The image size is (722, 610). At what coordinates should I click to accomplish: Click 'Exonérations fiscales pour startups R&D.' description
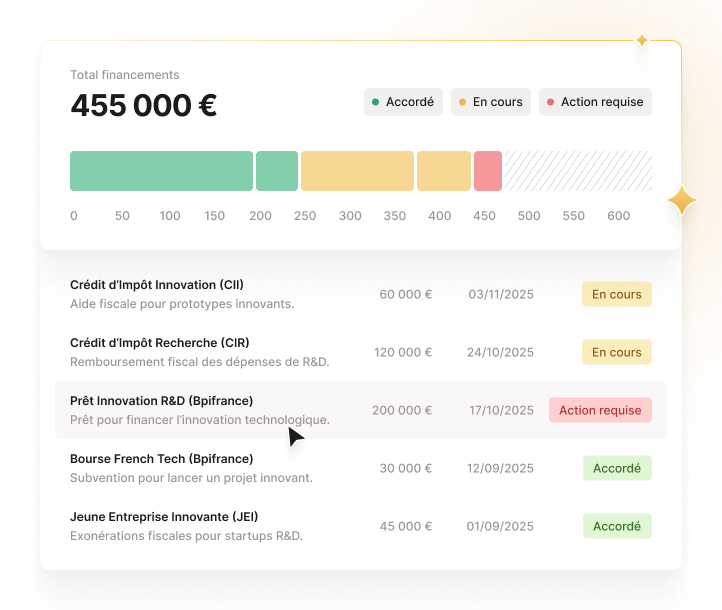coord(186,536)
